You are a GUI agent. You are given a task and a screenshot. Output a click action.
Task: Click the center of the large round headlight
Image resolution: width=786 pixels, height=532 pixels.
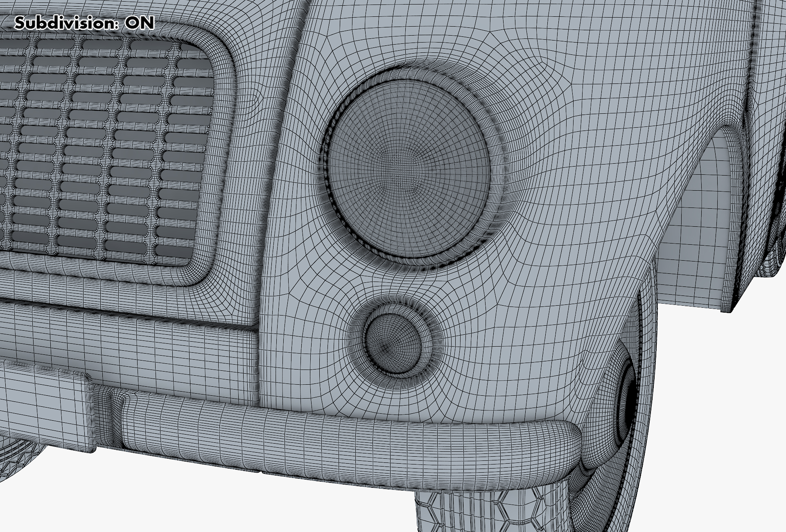pyautogui.click(x=409, y=169)
